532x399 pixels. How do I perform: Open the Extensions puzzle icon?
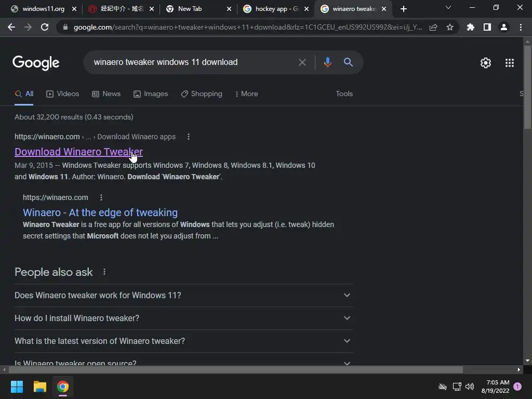coord(471,27)
